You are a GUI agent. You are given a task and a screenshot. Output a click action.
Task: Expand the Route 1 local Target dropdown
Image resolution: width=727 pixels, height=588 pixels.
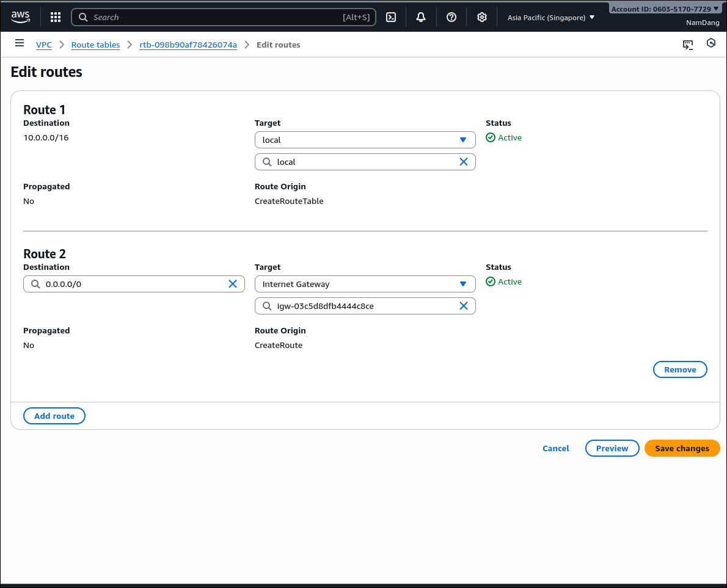coord(365,140)
